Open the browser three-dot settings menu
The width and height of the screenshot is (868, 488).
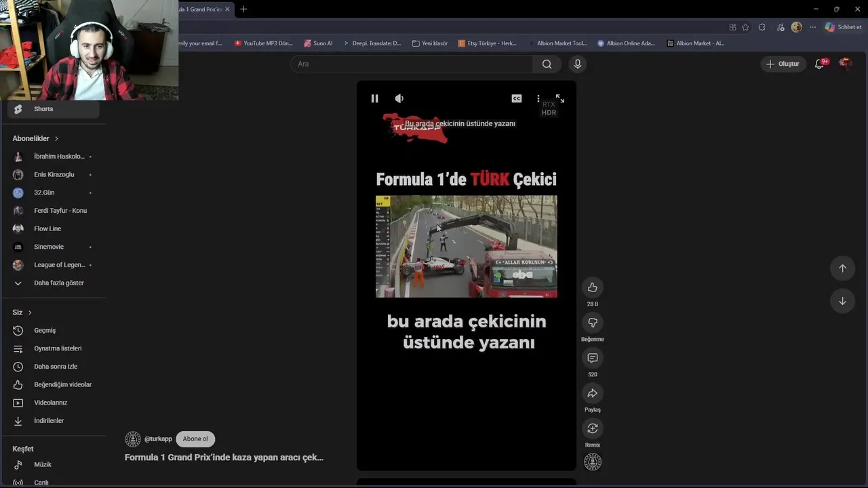tap(812, 27)
